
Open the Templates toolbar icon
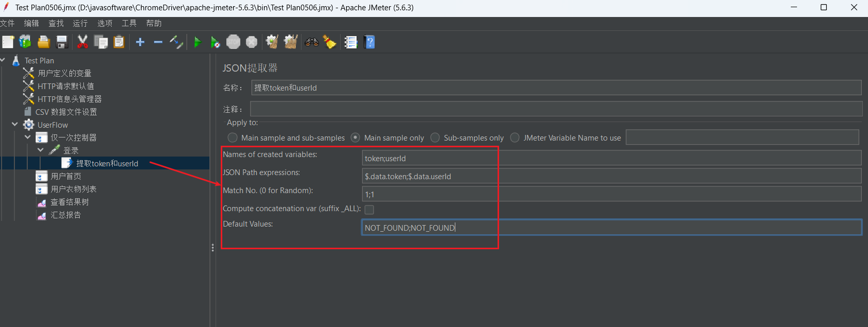point(25,42)
